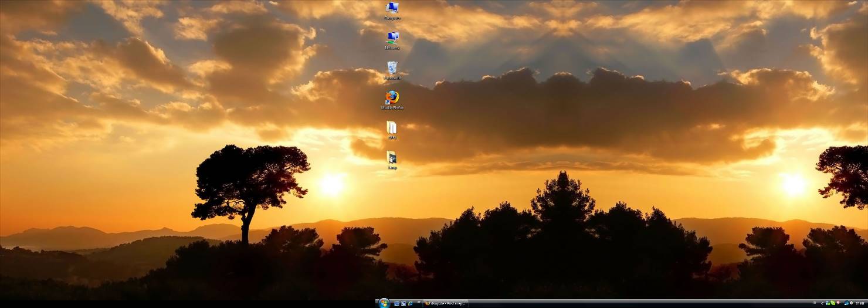The image size is (868, 308).
Task: Click Show Desktop in Quick Launch
Action: (x=397, y=303)
